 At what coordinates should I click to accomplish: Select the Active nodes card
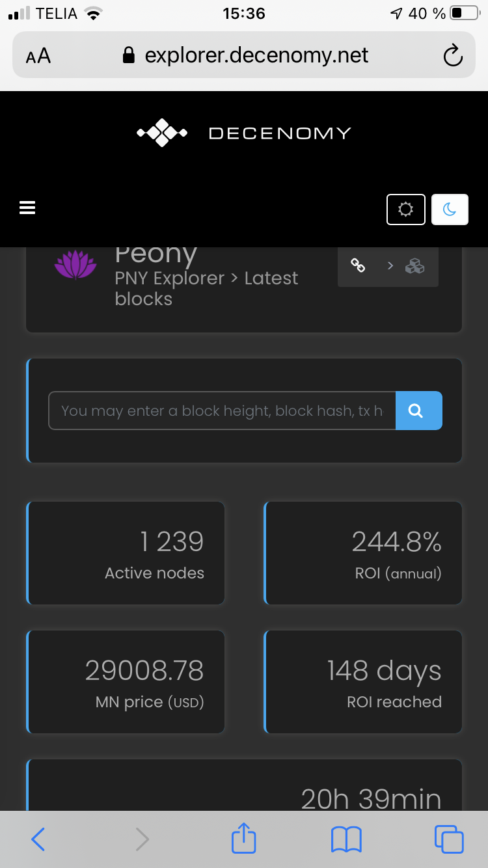(126, 553)
